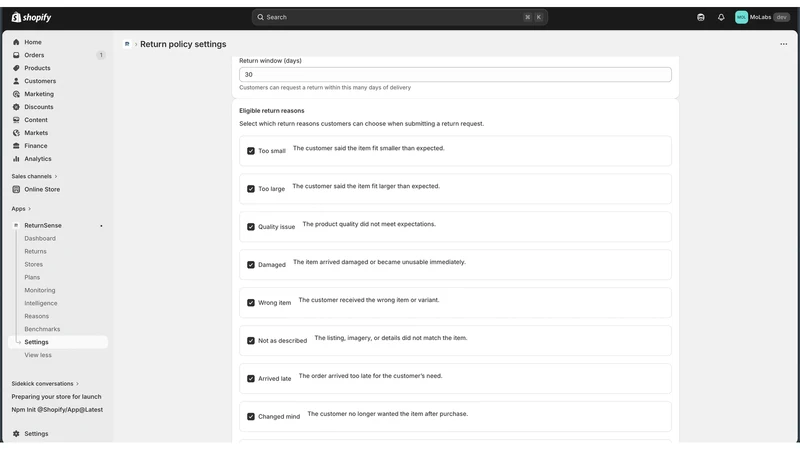
Task: Click the ReturnSense app icon
Action: [x=16, y=226]
